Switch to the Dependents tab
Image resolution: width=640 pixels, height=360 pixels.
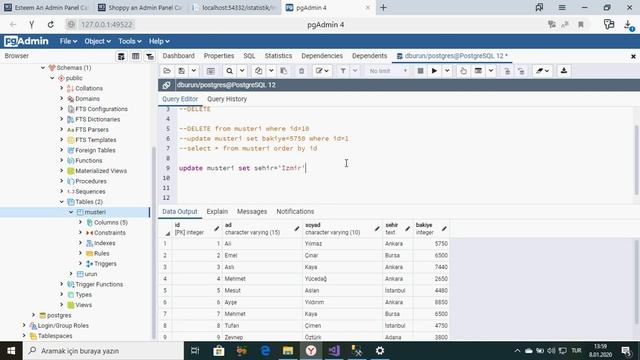(x=369, y=56)
